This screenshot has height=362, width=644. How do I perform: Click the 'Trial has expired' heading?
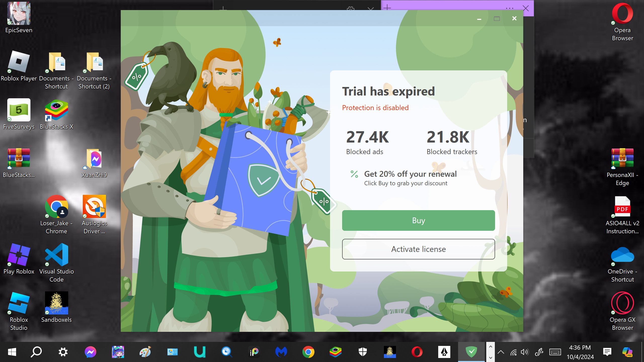point(388,91)
